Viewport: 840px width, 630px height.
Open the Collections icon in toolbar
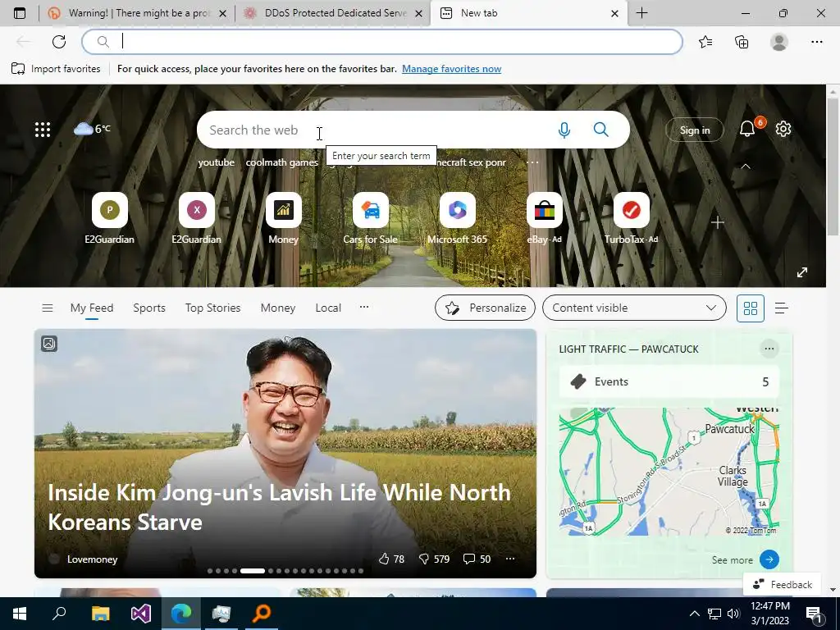pos(742,42)
